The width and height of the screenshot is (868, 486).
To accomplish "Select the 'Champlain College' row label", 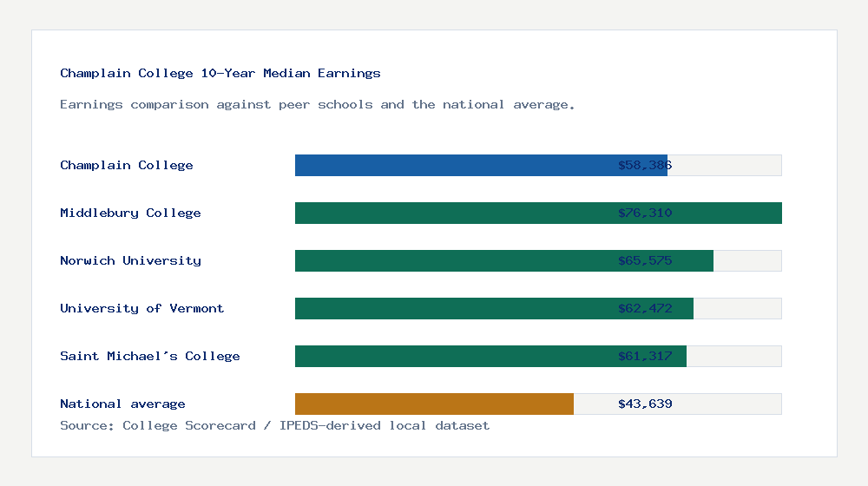I will click(127, 165).
